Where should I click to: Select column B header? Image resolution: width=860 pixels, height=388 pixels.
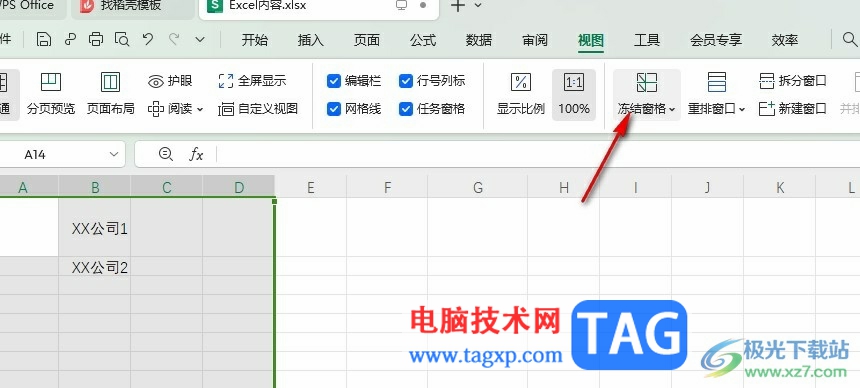point(95,187)
